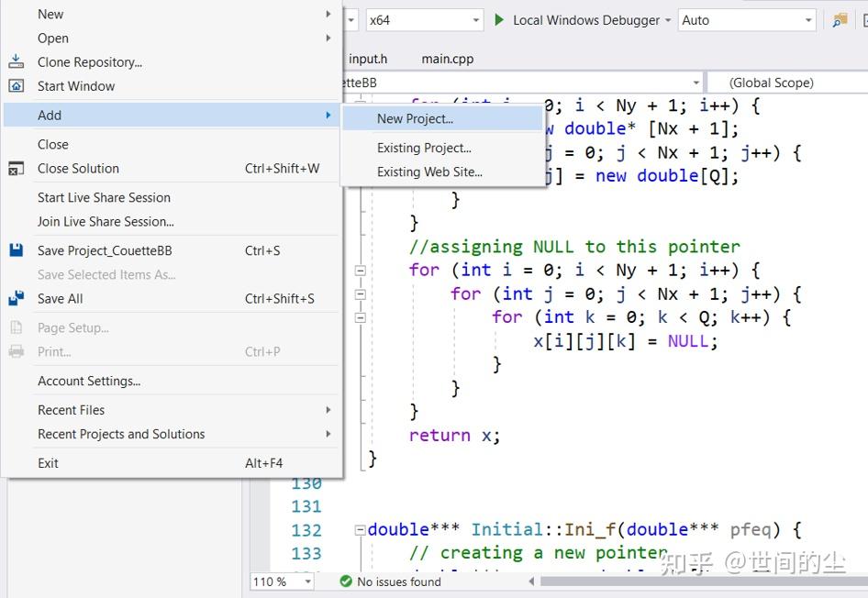Collapse the outer for loop code block
This screenshot has width=868, height=598.
[x=360, y=270]
